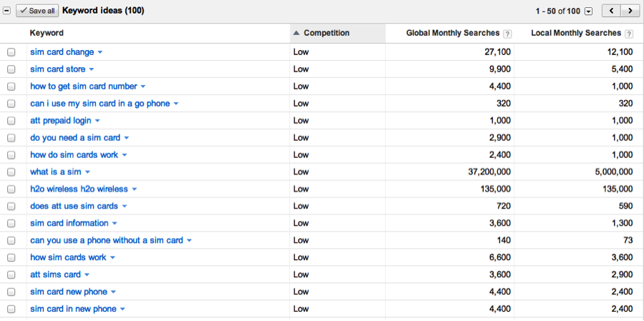The image size is (644, 321).
Task: Sort by Local Monthly Searches column
Action: [575, 33]
